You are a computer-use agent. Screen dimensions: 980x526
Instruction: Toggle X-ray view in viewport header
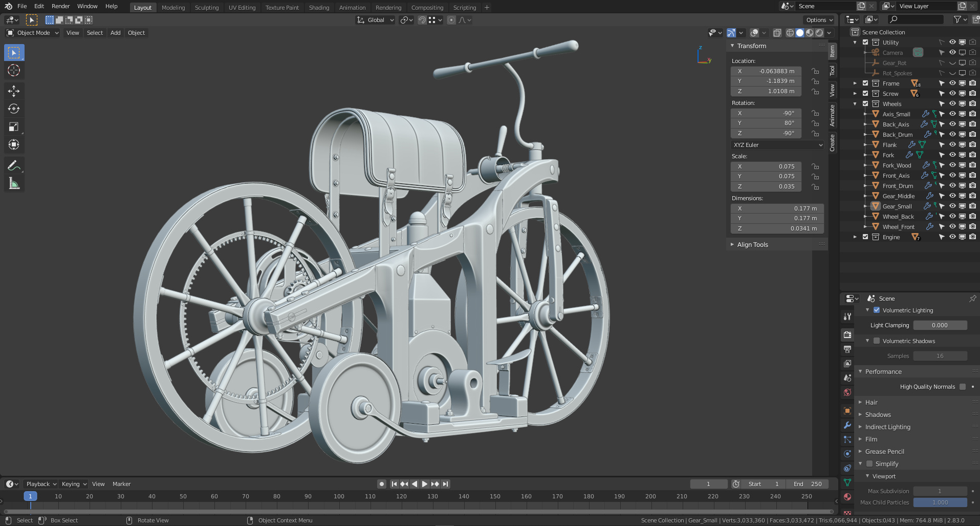pos(777,33)
